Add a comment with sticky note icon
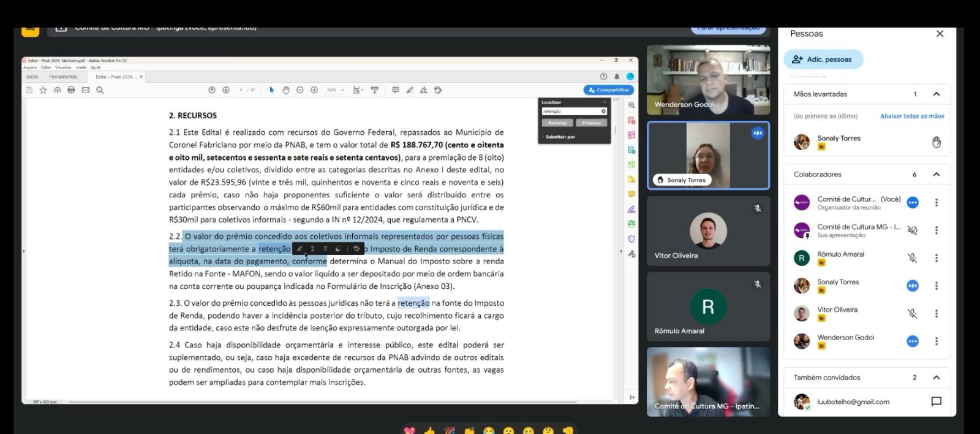980x434 pixels. click(x=395, y=90)
